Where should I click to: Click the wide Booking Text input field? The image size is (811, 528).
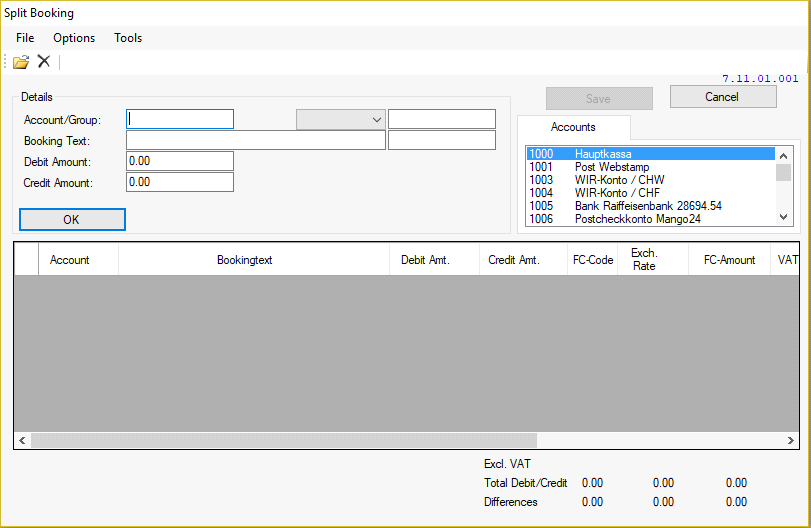(x=256, y=140)
